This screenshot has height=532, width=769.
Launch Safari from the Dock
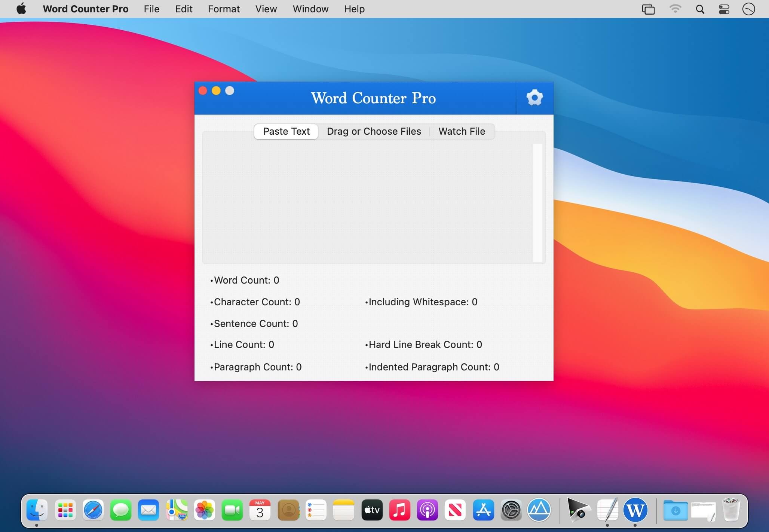93,510
